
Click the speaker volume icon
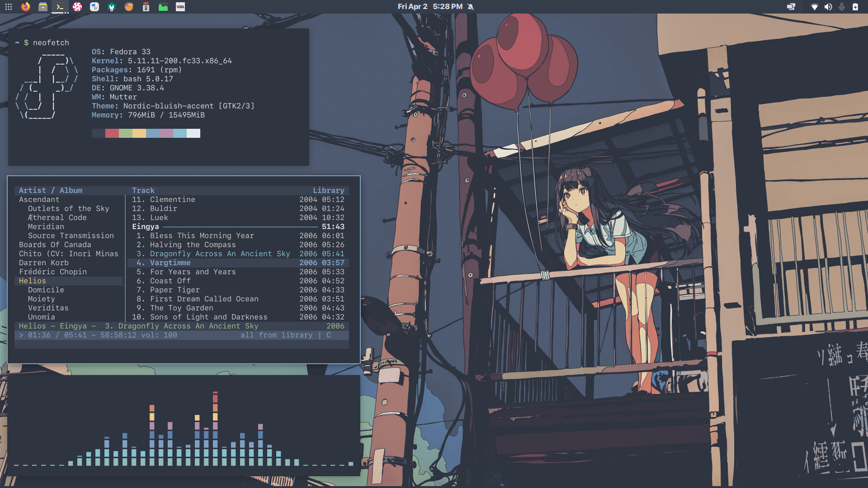(828, 7)
